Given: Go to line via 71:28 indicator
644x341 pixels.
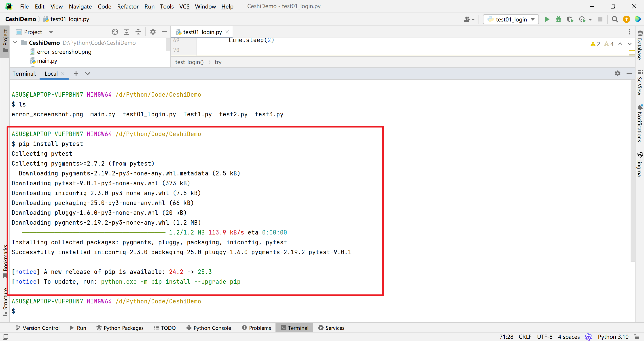Looking at the screenshot, I should pos(506,337).
